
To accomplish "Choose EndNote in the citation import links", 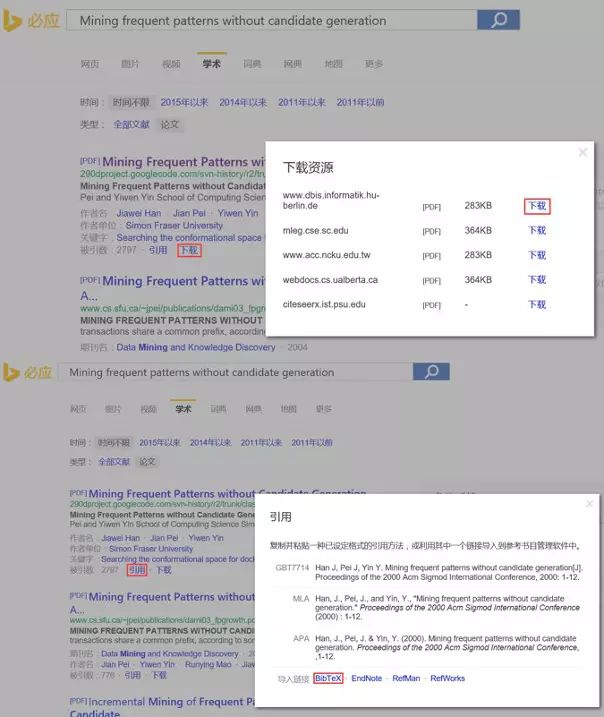I will [x=366, y=679].
